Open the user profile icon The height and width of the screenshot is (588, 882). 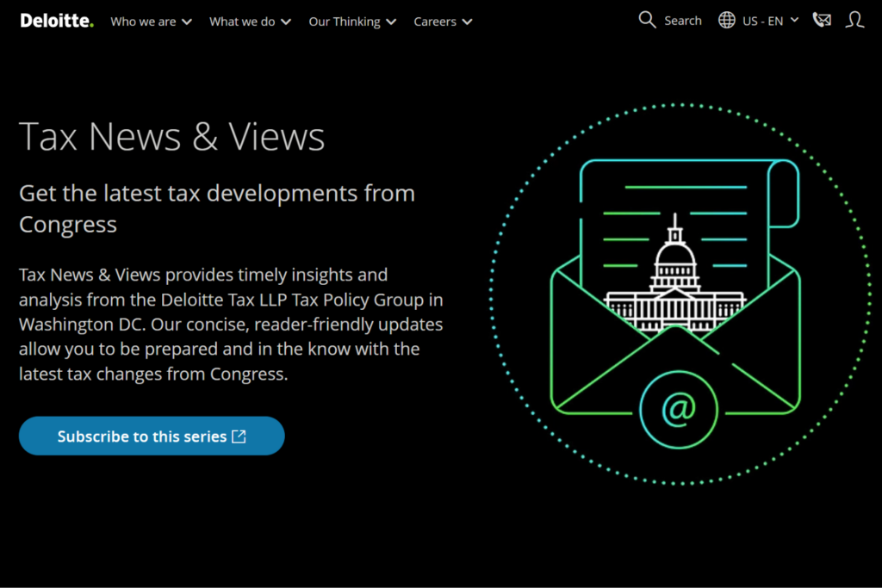tap(854, 21)
